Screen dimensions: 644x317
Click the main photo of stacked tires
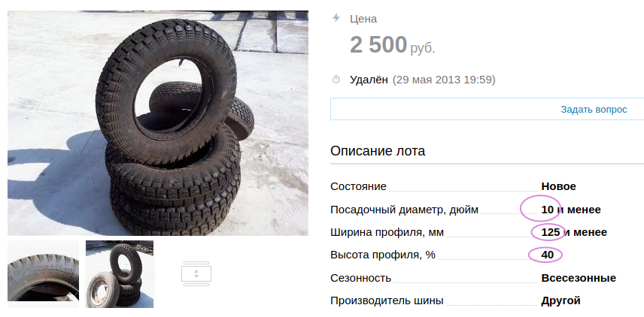[x=158, y=123]
